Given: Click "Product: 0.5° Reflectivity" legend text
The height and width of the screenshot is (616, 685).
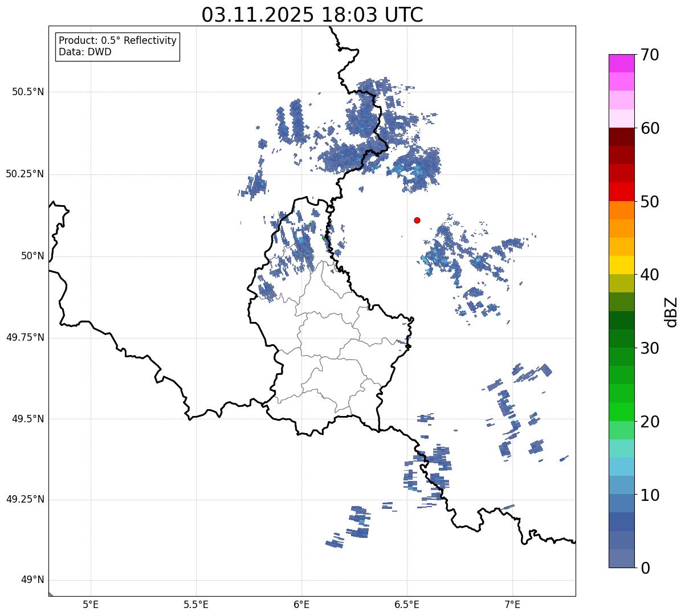Looking at the screenshot, I should 117,41.
